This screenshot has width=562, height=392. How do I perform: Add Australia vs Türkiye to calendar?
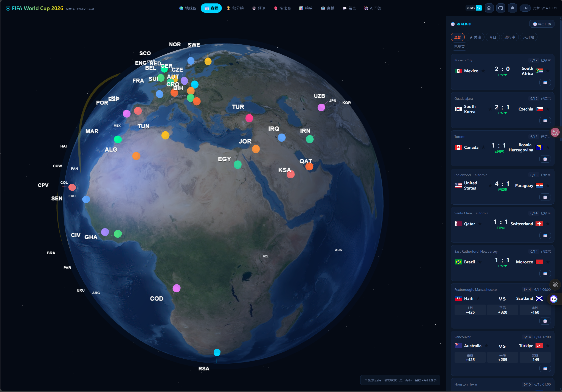coord(545,369)
